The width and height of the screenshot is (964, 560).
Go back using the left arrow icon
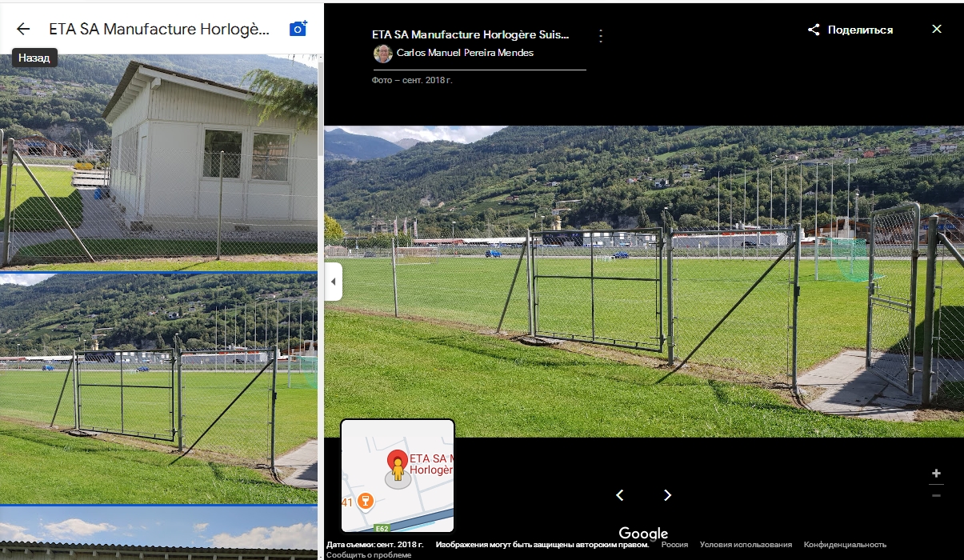click(23, 29)
